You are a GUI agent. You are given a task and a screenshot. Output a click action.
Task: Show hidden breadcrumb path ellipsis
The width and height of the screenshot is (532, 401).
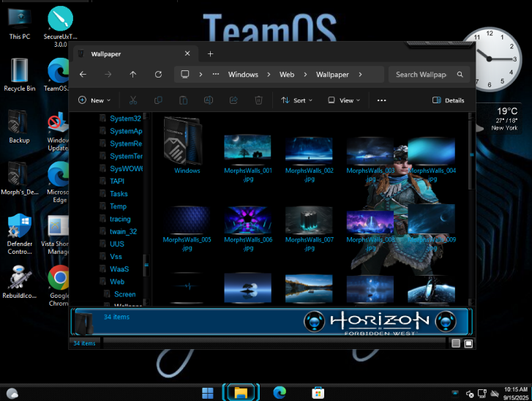point(215,75)
